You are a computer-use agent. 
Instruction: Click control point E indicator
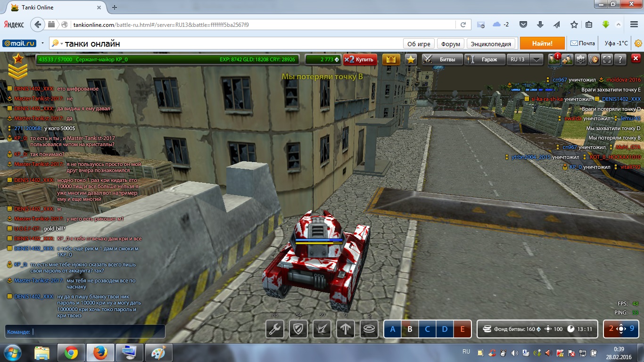click(462, 329)
